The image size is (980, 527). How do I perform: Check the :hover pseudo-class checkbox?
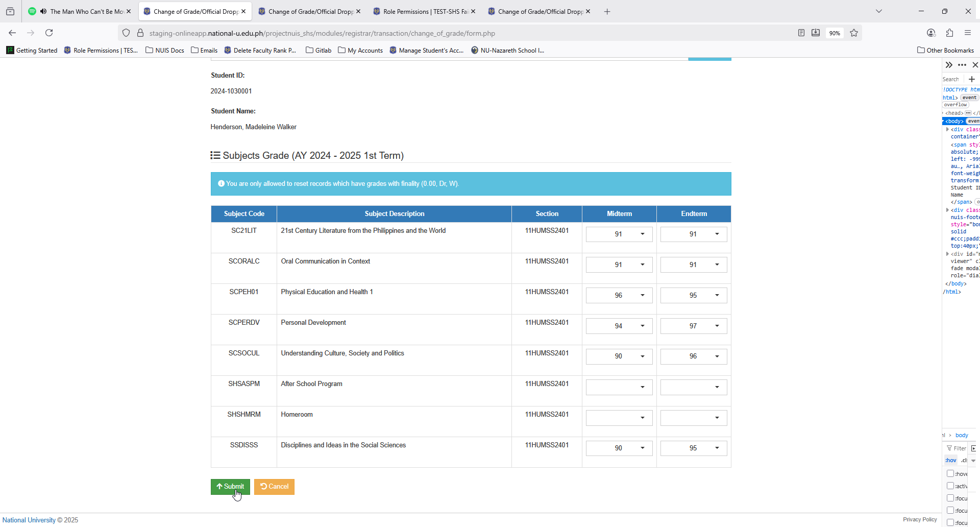(950, 473)
